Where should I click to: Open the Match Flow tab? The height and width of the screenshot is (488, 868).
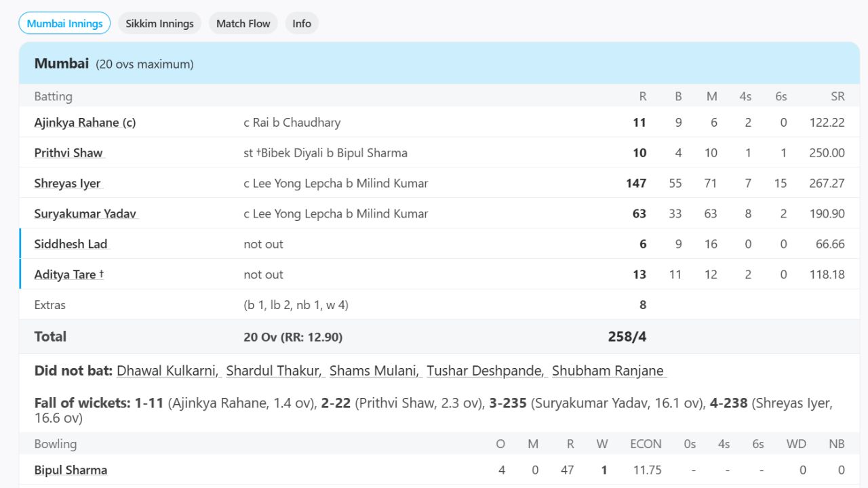click(x=243, y=22)
